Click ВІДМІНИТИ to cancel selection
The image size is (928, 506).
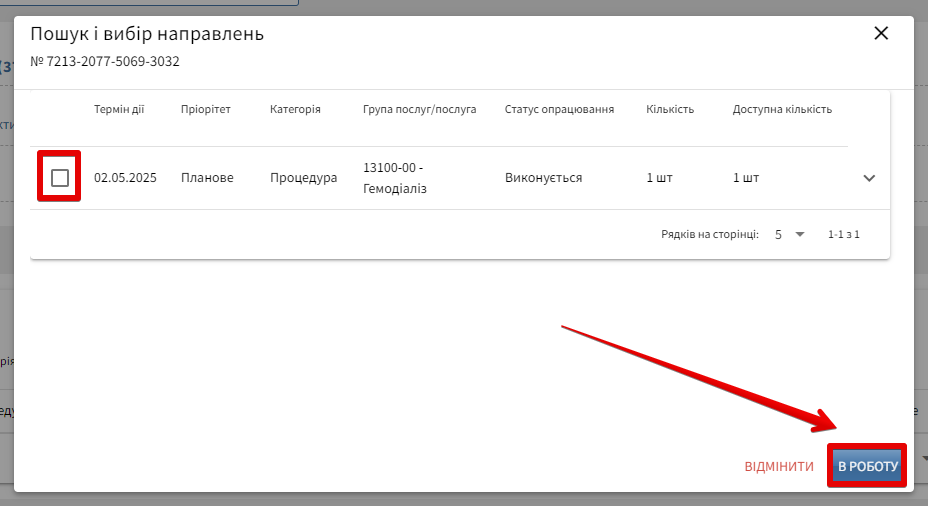(779, 467)
